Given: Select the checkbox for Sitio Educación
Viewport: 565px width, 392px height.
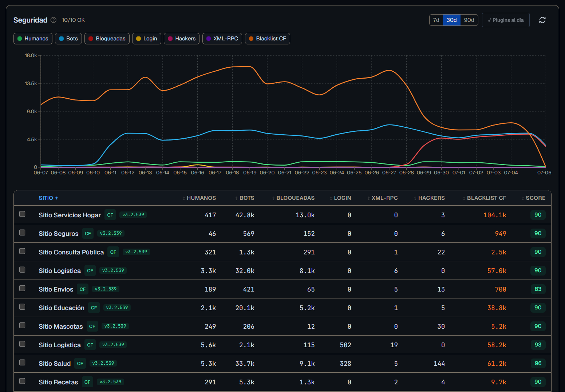Looking at the screenshot, I should click(22, 307).
